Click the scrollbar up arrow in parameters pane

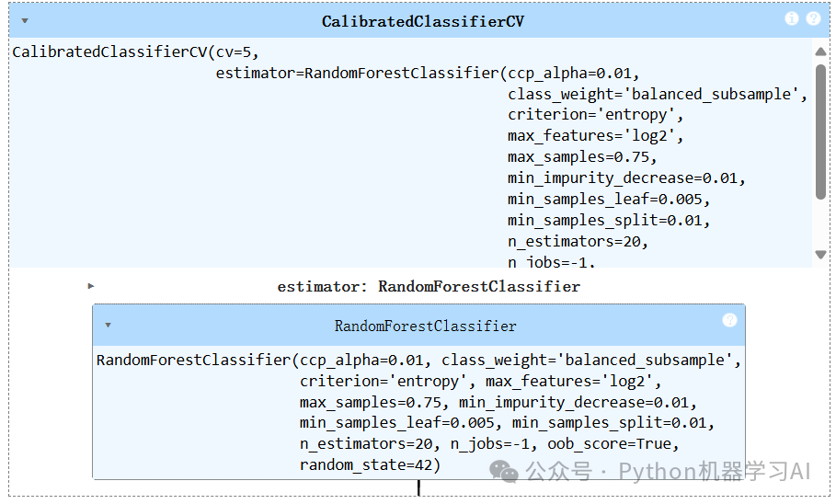click(821, 52)
